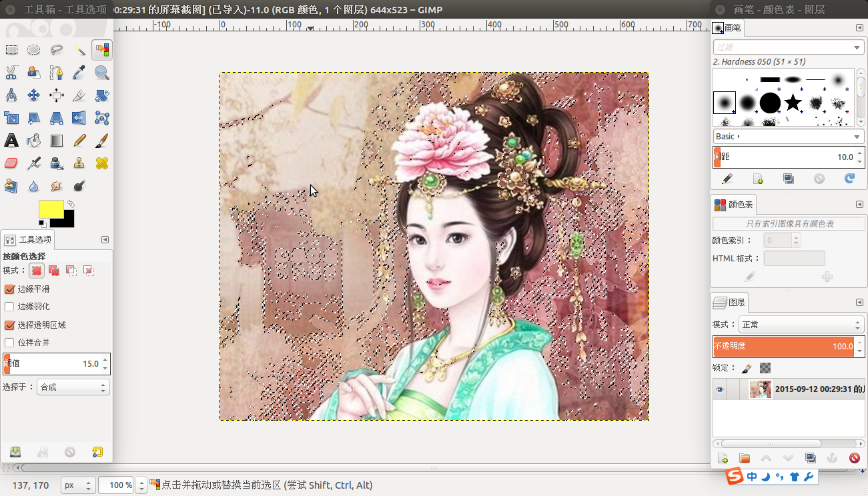
Task: Select the Pencil tool
Action: coord(79,141)
